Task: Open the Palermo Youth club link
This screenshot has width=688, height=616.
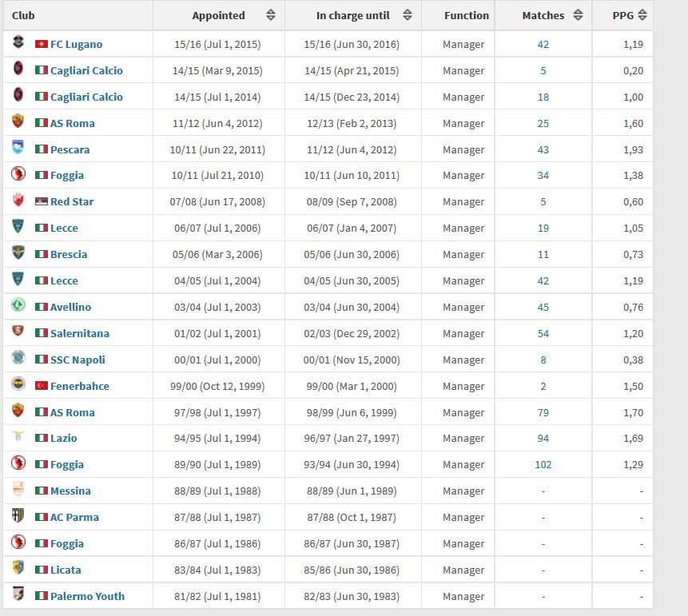Action: [x=87, y=596]
